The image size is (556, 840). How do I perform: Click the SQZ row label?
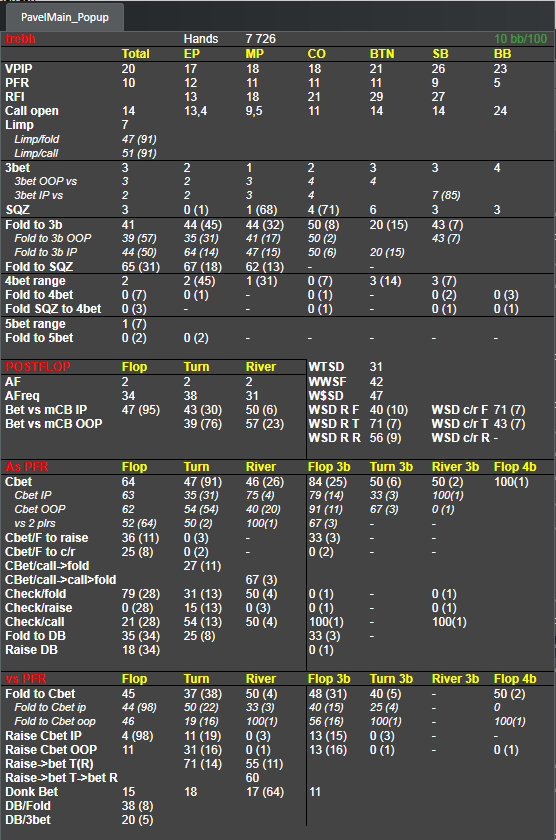(17, 210)
